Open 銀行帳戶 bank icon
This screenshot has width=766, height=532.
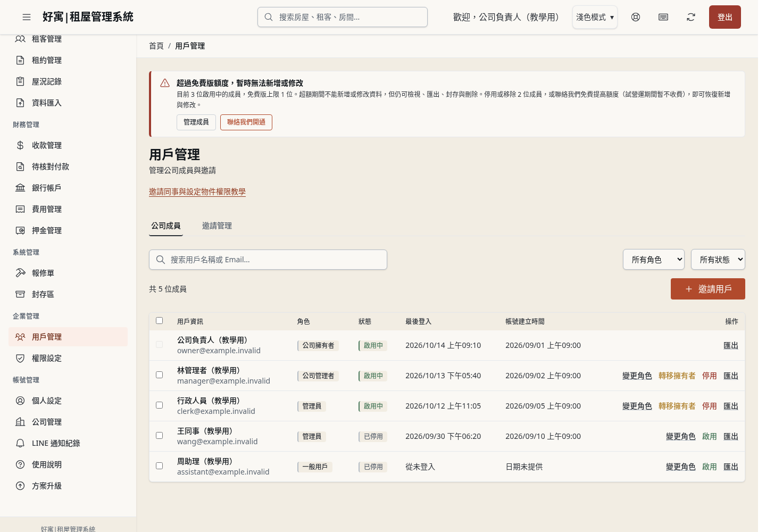tap(20, 188)
